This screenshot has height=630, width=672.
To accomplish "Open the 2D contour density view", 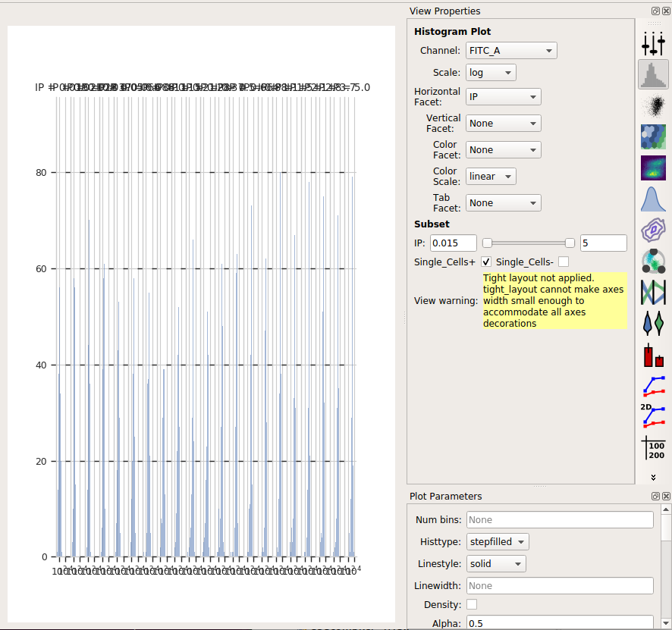I will (x=653, y=230).
